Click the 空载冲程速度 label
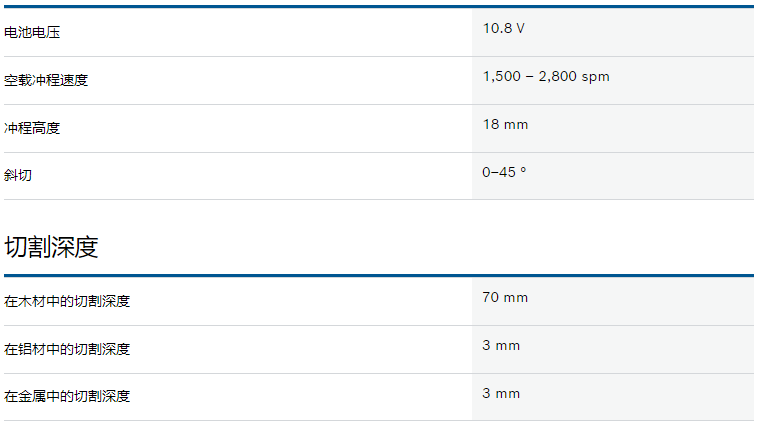Viewport: 763px width, 429px height. (x=46, y=80)
